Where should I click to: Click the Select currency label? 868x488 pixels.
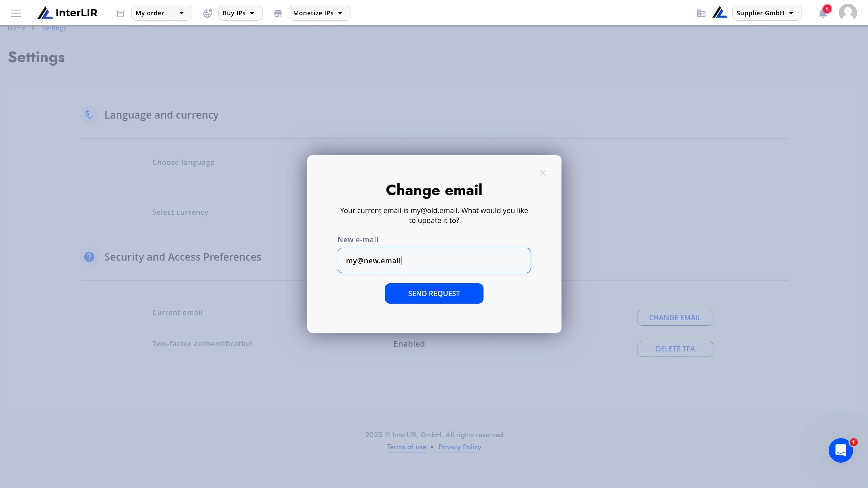tap(180, 212)
